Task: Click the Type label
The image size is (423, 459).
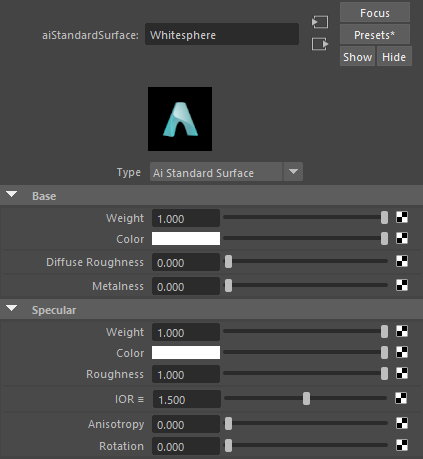Action: (x=129, y=172)
